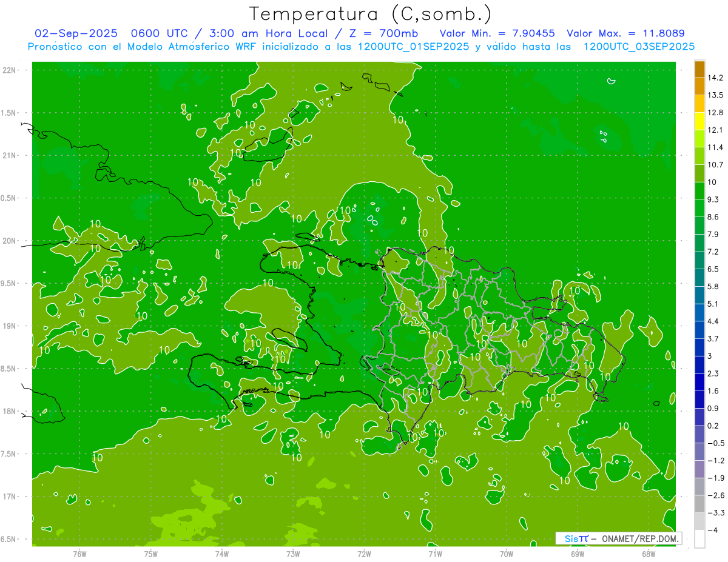Click the 9.3 legend value
This screenshot has width=728, height=562.
[713, 199]
